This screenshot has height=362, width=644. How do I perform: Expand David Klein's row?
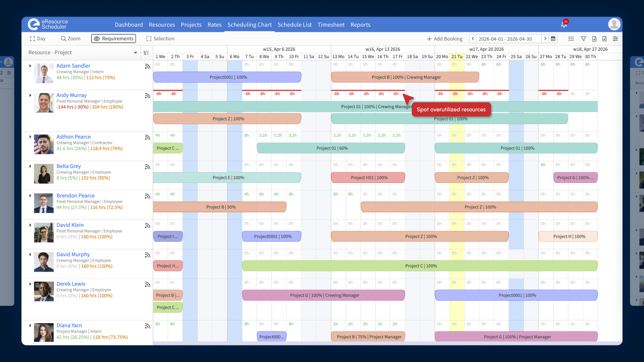[x=30, y=225]
